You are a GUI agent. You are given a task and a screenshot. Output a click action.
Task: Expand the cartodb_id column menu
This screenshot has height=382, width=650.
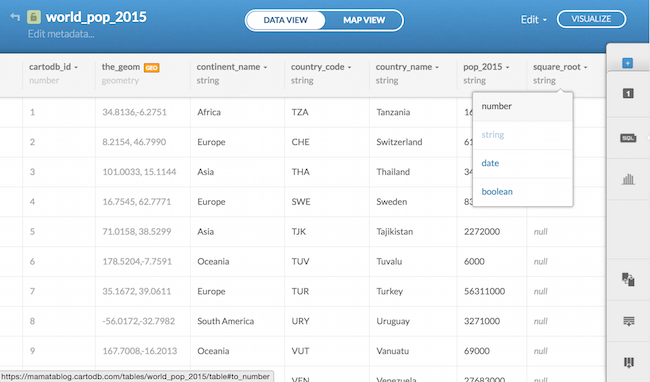(x=76, y=67)
